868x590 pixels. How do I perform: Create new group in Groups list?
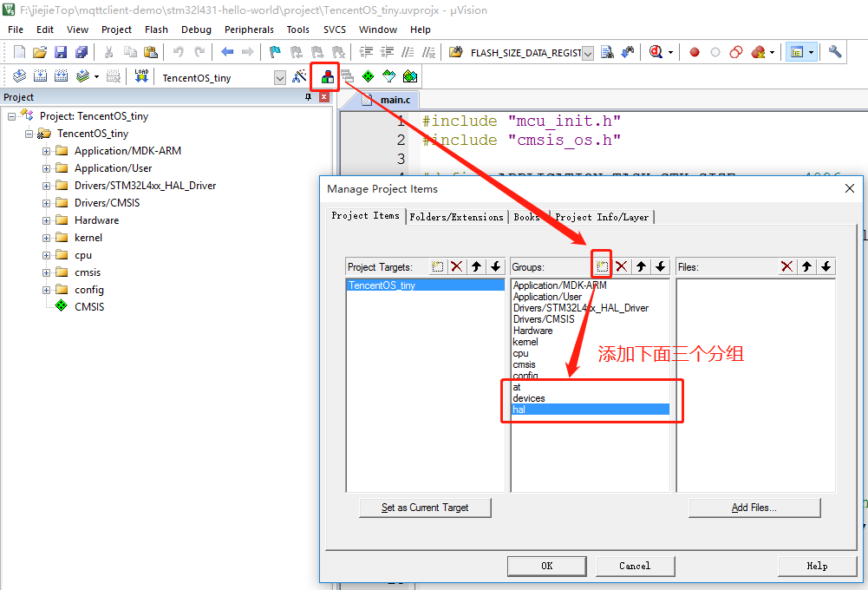(x=602, y=266)
